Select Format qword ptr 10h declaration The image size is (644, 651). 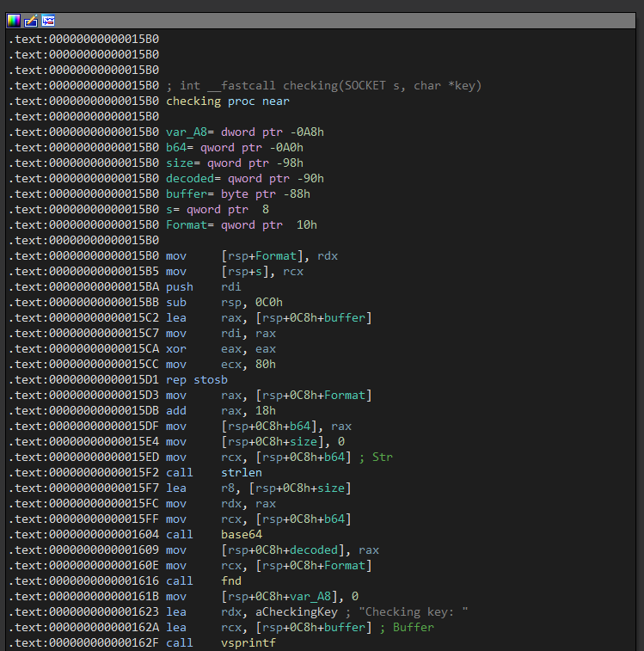(x=242, y=224)
